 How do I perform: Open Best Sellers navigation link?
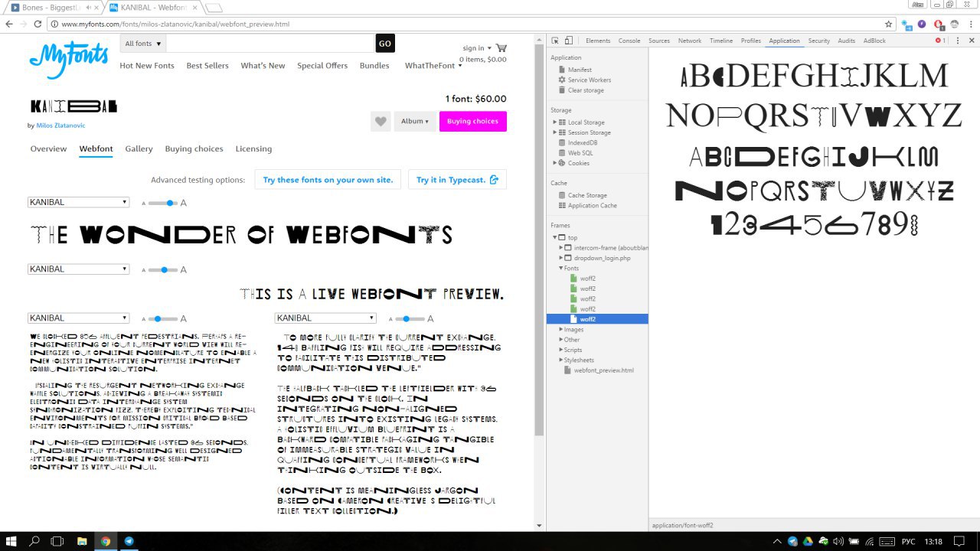[x=207, y=66]
